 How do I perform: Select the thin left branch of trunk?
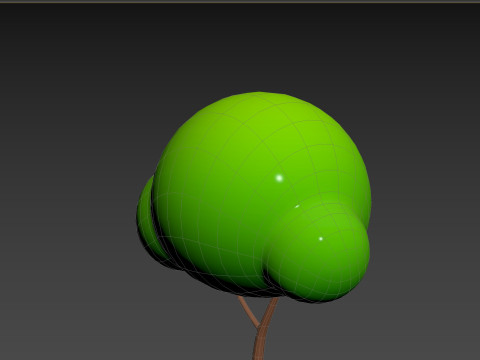tap(248, 312)
